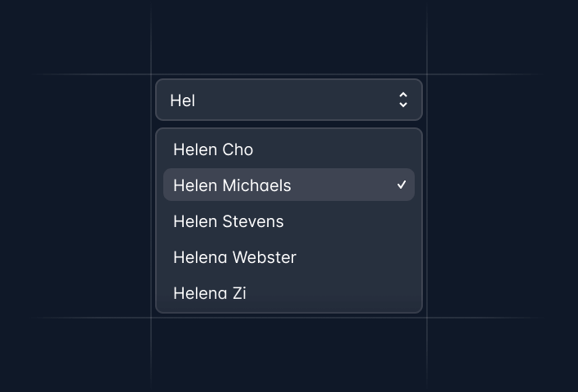
Task: Place cursor after "Hel" in the input
Action: (x=197, y=100)
